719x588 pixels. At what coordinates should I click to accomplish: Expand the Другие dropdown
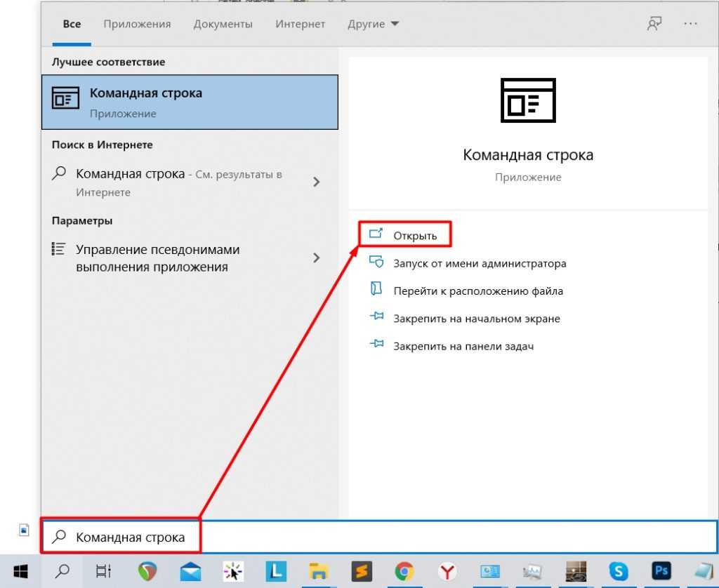point(373,25)
